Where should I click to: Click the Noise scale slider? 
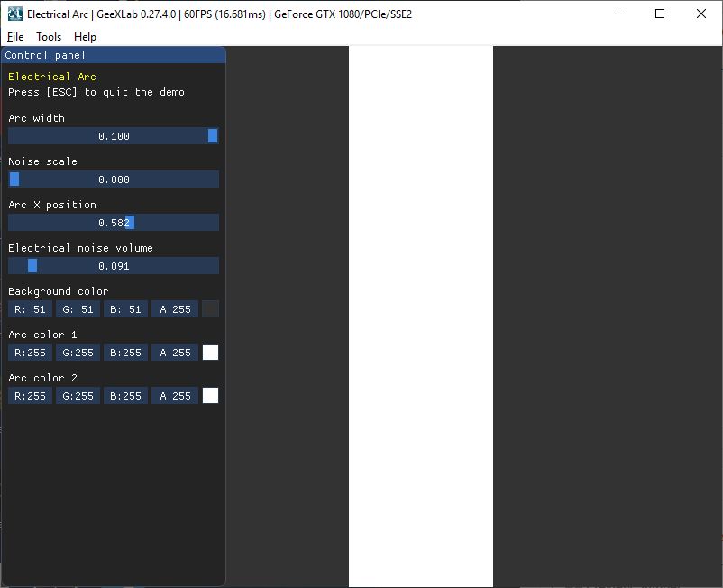(x=114, y=179)
